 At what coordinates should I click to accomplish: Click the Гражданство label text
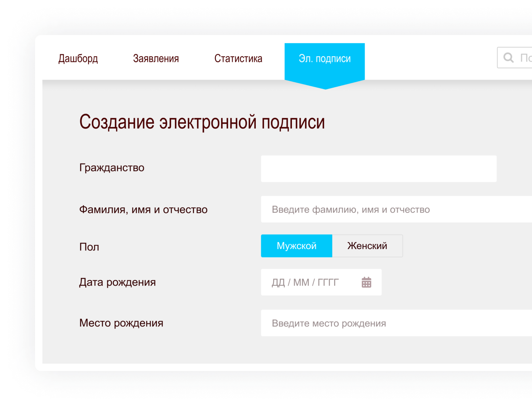[x=112, y=168]
